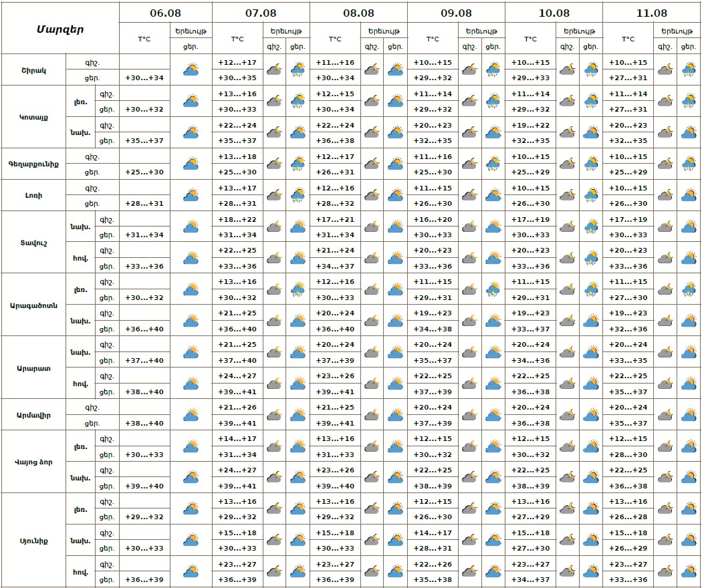702x588 pixels.
Task: Click the Շիրակ night weather icon for 10.08
Action: click(x=567, y=69)
